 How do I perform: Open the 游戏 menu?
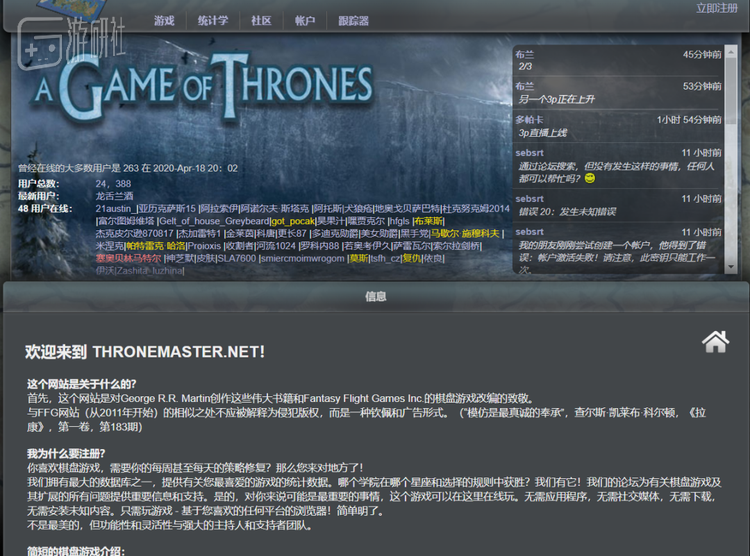coord(164,21)
